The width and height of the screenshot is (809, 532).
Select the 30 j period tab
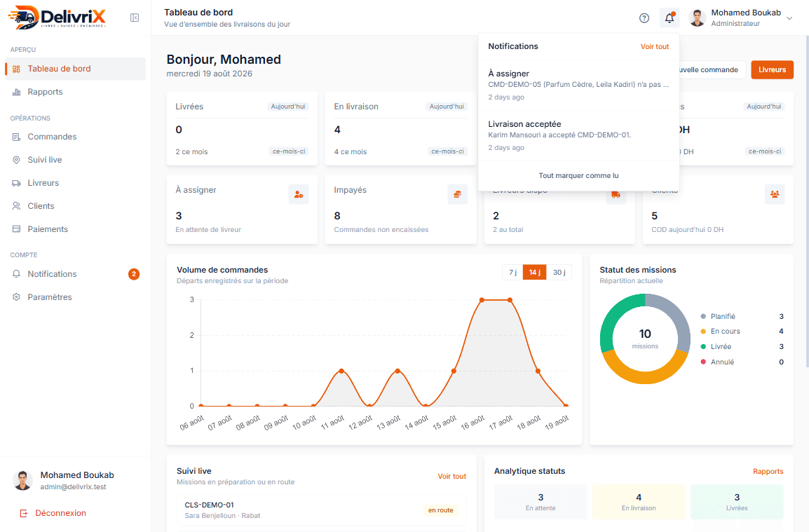[559, 272]
